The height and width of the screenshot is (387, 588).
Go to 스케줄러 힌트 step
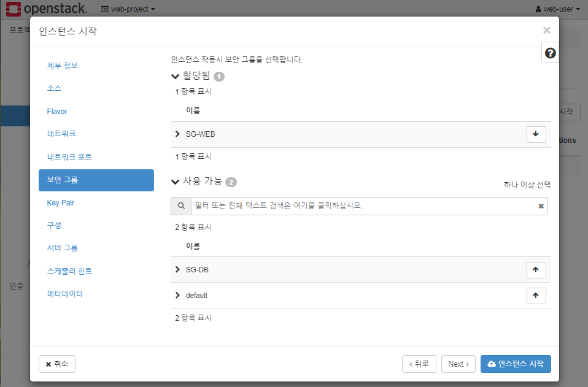(x=69, y=271)
